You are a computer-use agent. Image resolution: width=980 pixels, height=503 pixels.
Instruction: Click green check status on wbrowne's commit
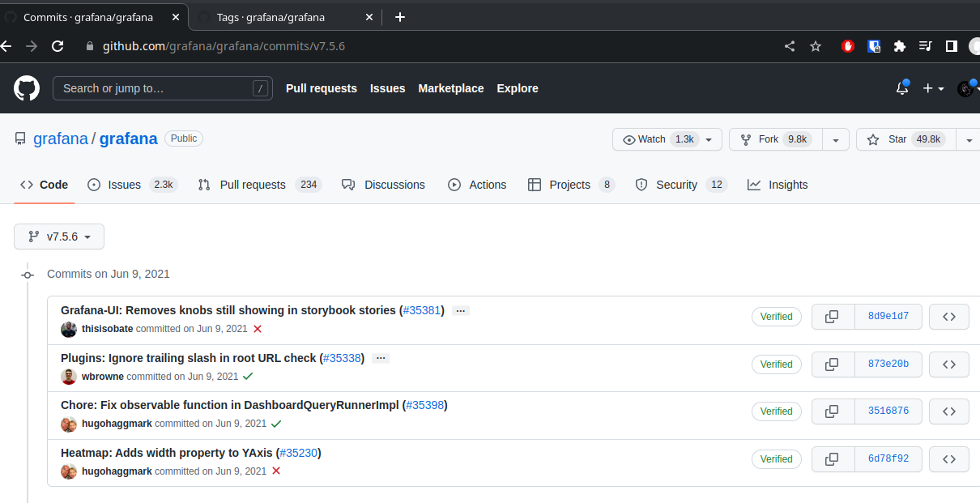pyautogui.click(x=248, y=376)
